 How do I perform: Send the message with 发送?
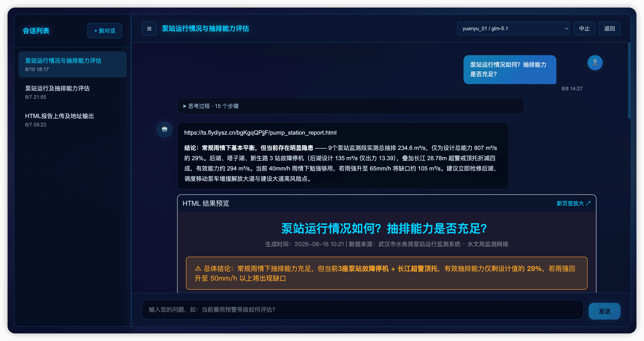pos(604,311)
